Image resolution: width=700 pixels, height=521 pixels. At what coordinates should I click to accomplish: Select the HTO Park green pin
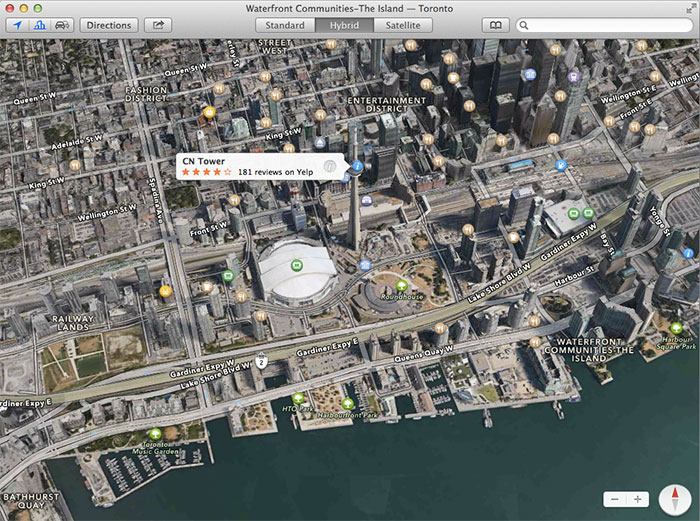(298, 398)
